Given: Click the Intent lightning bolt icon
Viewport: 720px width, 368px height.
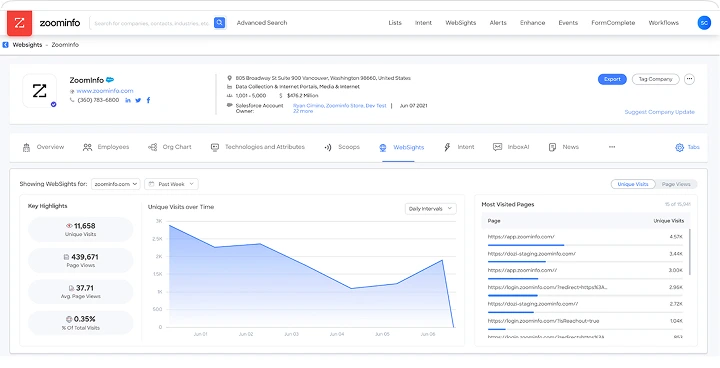Looking at the screenshot, I should [x=447, y=147].
